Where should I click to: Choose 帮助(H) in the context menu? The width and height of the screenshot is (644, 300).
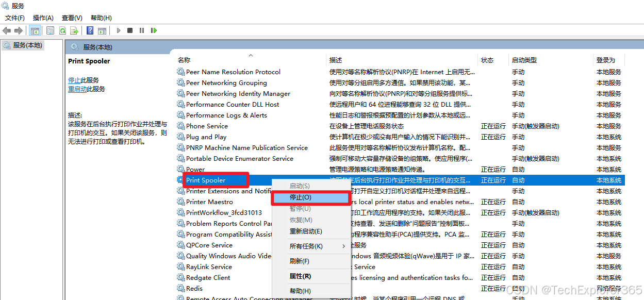(311, 291)
